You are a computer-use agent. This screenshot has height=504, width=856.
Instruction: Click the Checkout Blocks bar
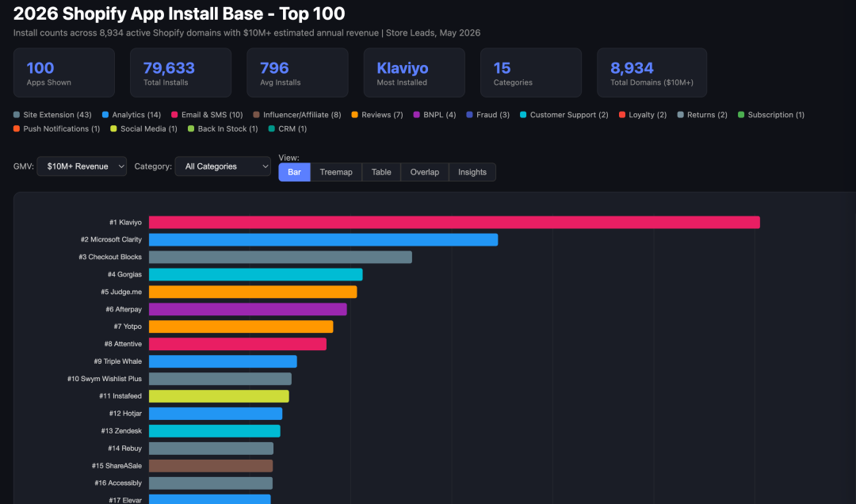(x=281, y=258)
